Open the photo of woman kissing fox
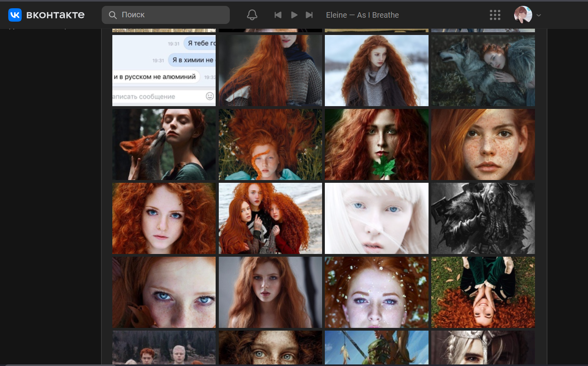588x366 pixels. point(164,144)
